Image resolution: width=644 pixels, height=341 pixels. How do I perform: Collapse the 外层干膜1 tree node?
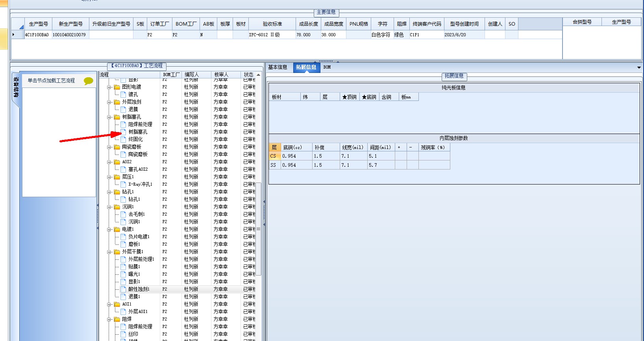(109, 252)
